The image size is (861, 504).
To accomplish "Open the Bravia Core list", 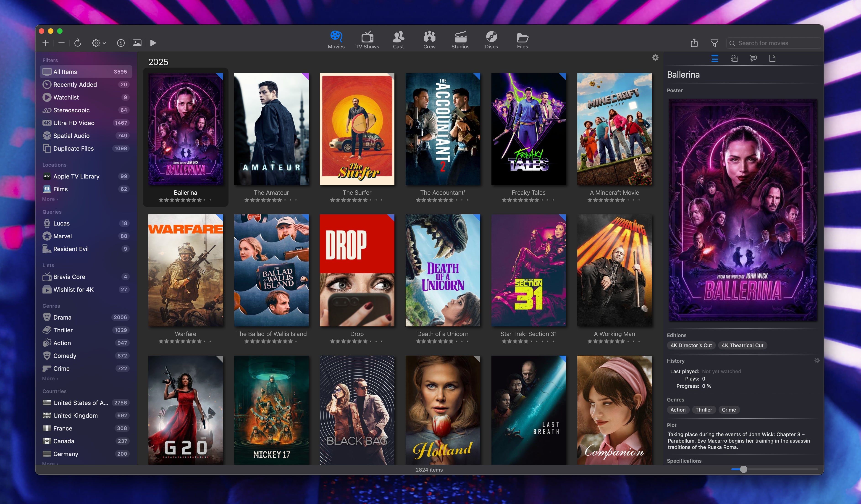I will click(86, 277).
